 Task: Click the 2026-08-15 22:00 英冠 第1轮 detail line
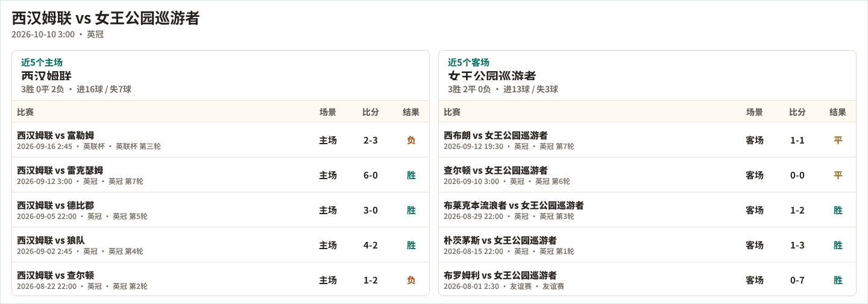coord(509,252)
